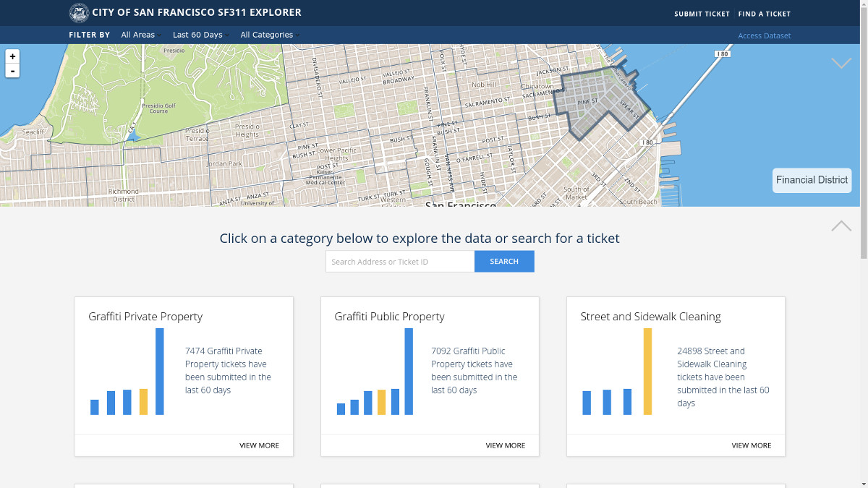
Task: Open the Submit Ticket page
Action: [702, 14]
